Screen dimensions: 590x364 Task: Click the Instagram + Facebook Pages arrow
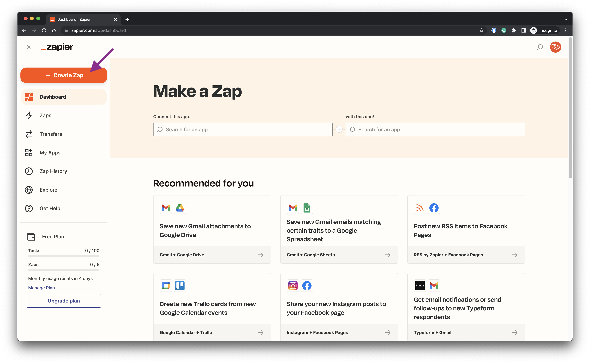(387, 332)
